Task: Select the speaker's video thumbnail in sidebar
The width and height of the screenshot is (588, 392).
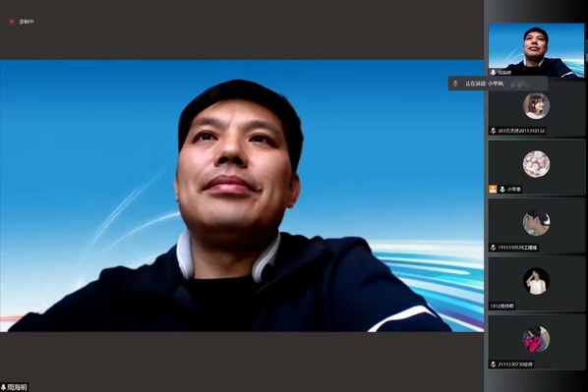Action: click(x=536, y=50)
